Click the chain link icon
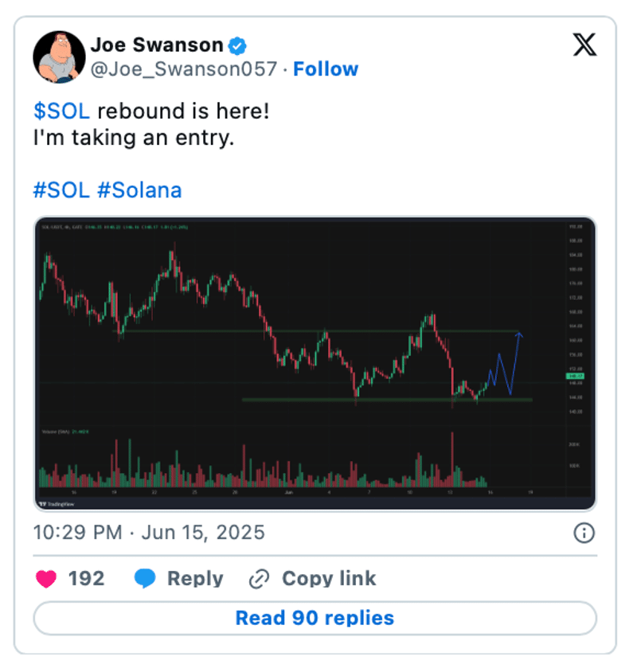Viewport: 637px width, 672px height. [259, 579]
